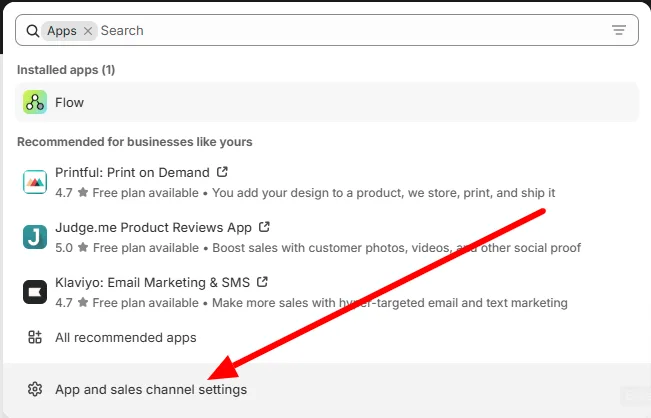Click the Printful 4.7 star rating
Screen dimensions: 651x418
point(71,193)
